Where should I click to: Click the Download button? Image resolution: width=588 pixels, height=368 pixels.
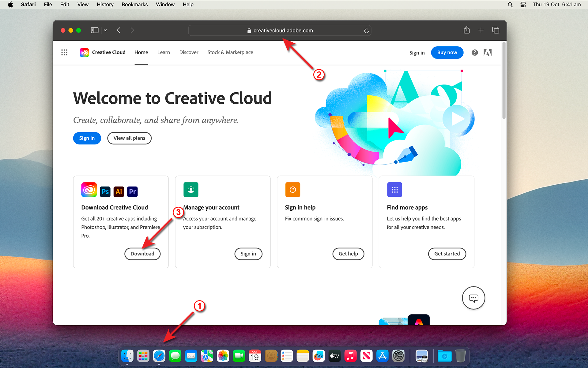coord(143,254)
